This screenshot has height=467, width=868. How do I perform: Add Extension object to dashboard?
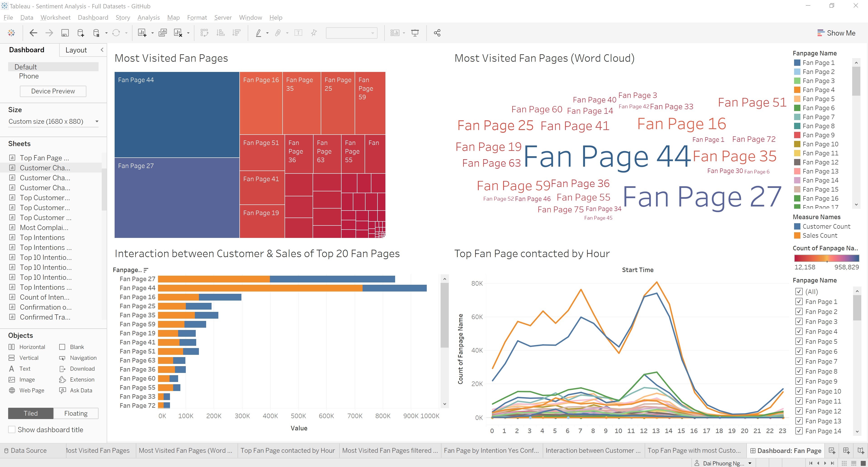76,379
